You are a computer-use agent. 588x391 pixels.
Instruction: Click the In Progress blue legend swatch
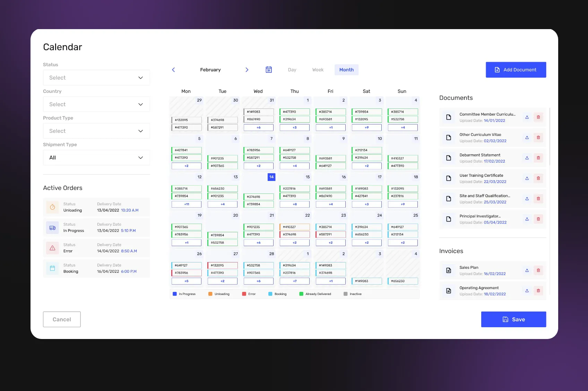175,294
